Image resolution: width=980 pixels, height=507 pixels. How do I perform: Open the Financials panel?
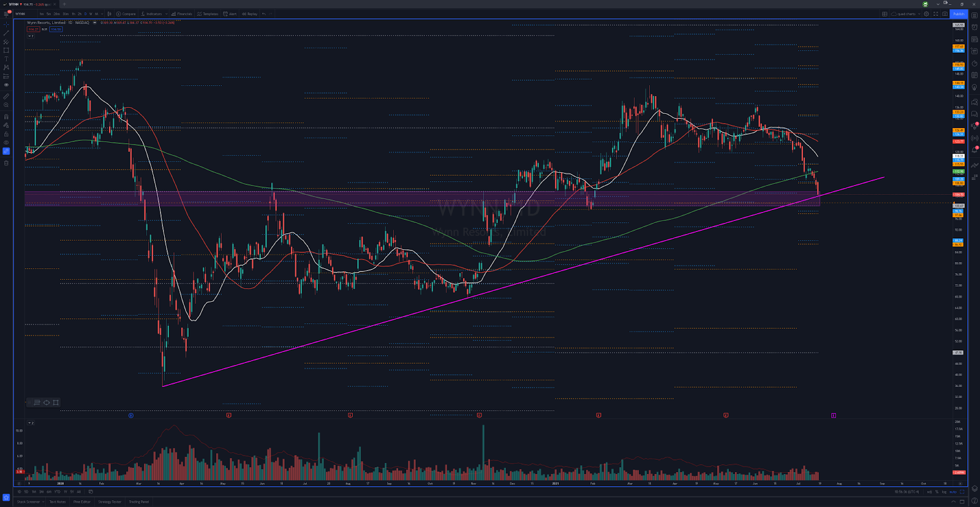[x=181, y=14]
